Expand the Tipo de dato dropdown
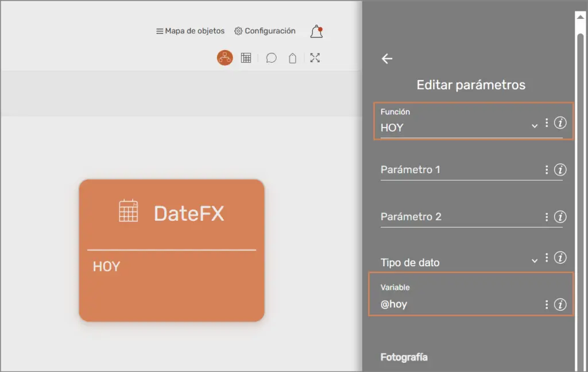The image size is (588, 372). tap(533, 259)
